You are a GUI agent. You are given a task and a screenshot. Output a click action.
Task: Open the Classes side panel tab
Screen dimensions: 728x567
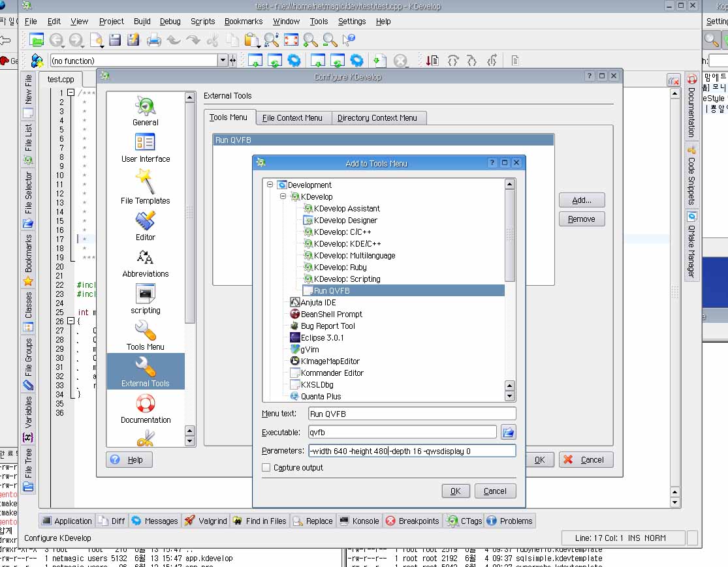point(28,311)
